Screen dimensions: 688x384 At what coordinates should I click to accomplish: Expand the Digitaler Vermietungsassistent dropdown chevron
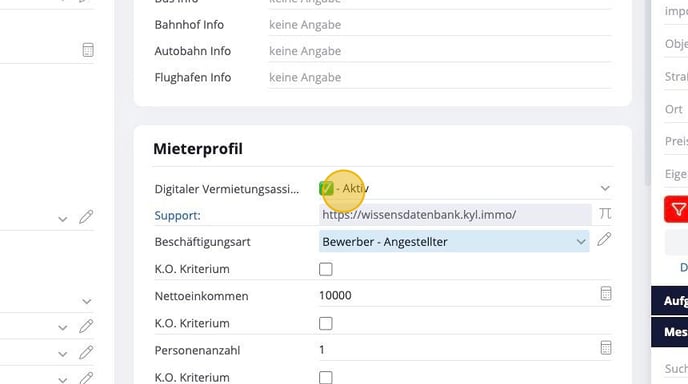coord(605,188)
